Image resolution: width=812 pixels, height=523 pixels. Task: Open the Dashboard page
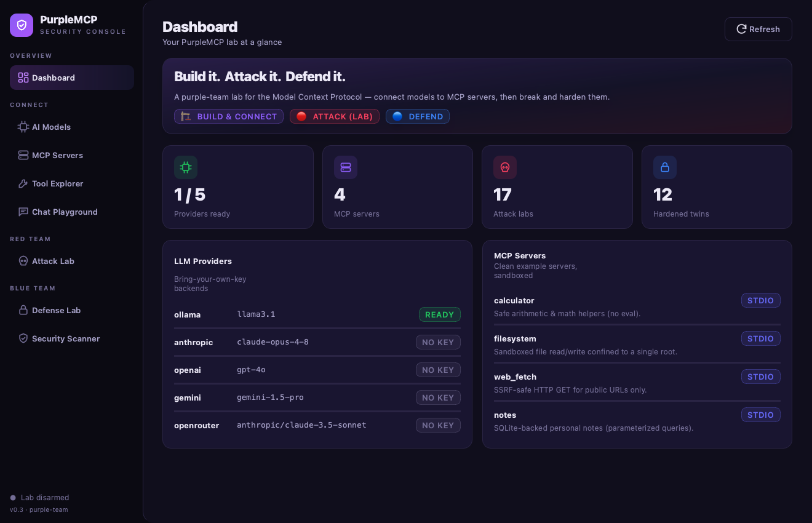click(x=72, y=78)
